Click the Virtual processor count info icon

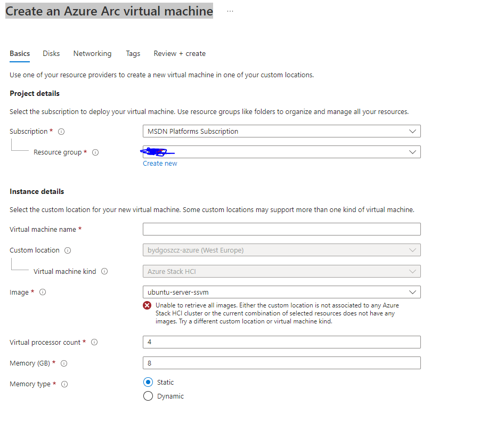coord(94,342)
